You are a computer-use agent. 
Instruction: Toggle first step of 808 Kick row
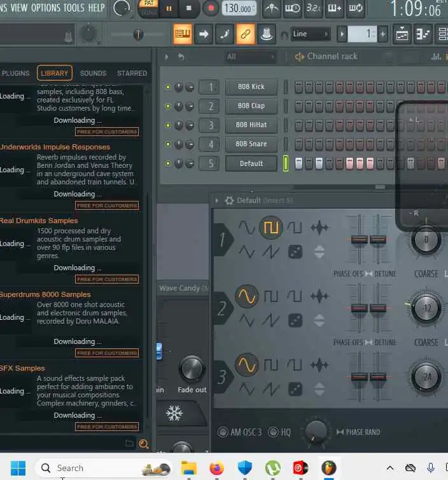pos(298,87)
